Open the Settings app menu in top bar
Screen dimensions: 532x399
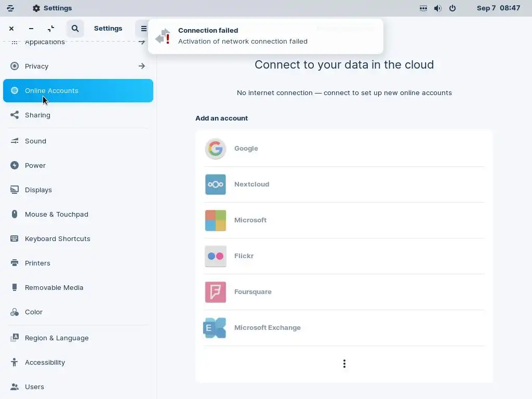(52, 8)
